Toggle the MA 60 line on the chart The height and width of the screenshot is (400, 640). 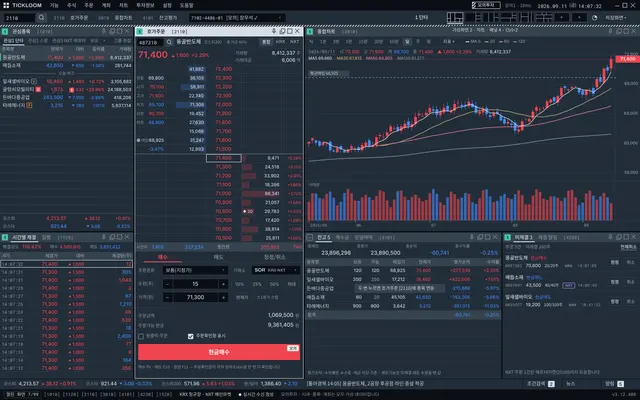[x=503, y=42]
